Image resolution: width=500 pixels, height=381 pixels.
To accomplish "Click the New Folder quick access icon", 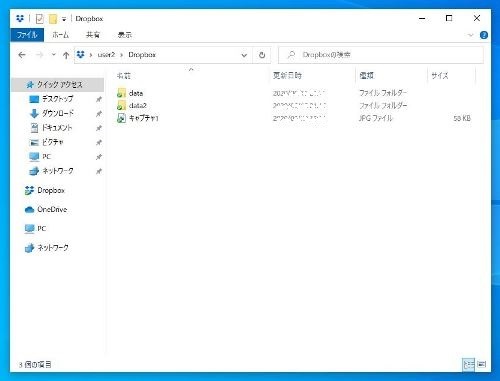I will (53, 19).
